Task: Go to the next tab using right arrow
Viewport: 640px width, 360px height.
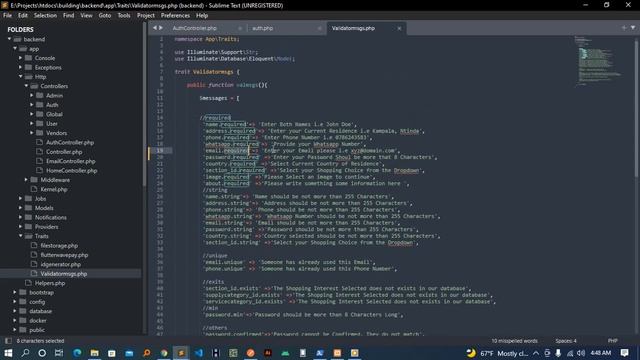Action: [x=161, y=28]
